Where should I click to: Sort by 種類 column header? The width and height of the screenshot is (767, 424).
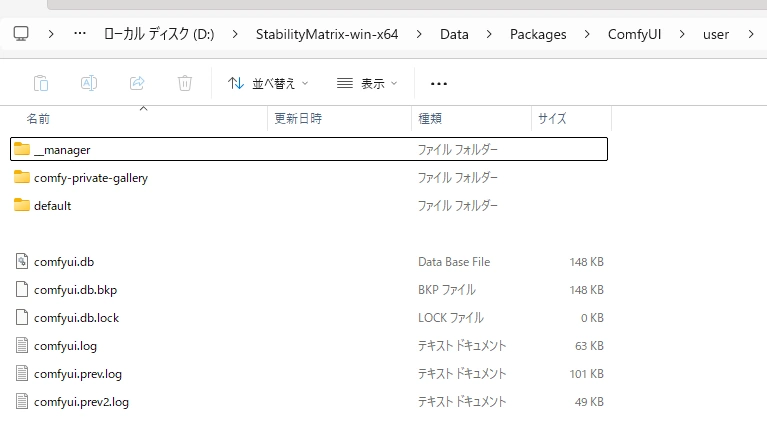coord(430,118)
